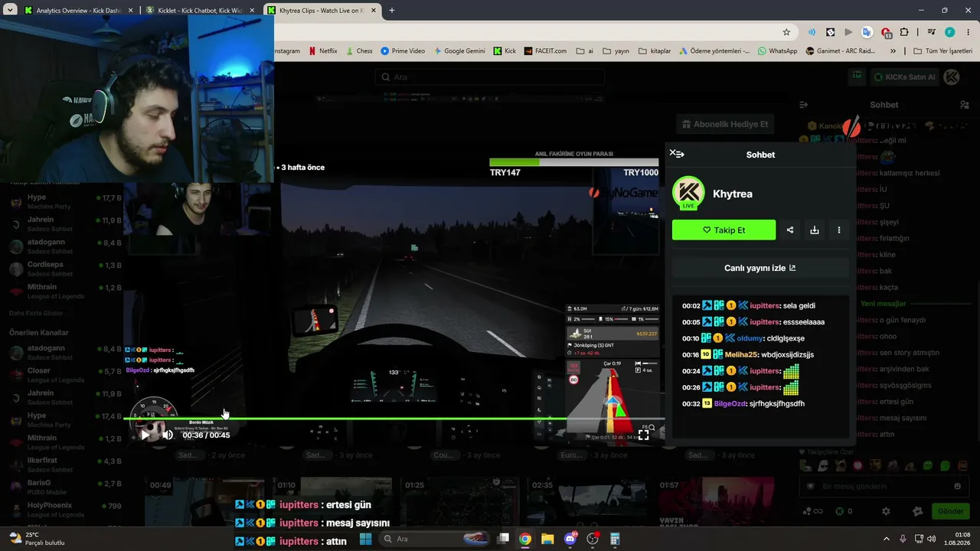
Task: Open Discord from the taskbar
Action: pyautogui.click(x=570, y=539)
